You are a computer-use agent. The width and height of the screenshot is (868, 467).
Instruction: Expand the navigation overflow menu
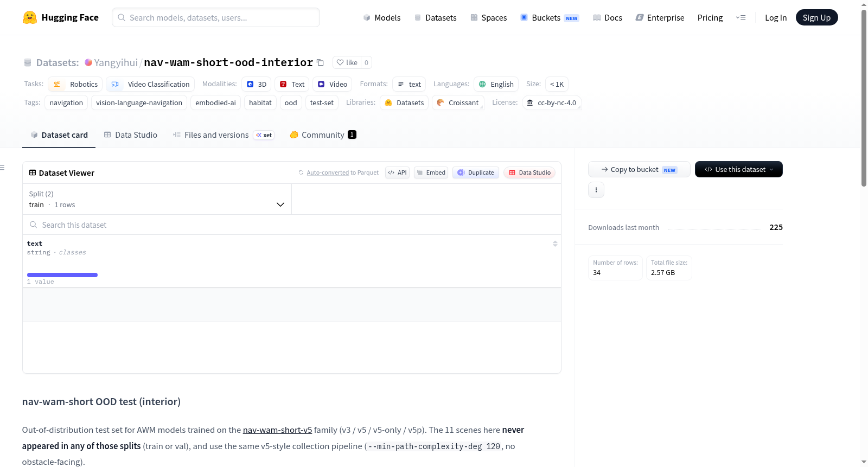tap(741, 17)
